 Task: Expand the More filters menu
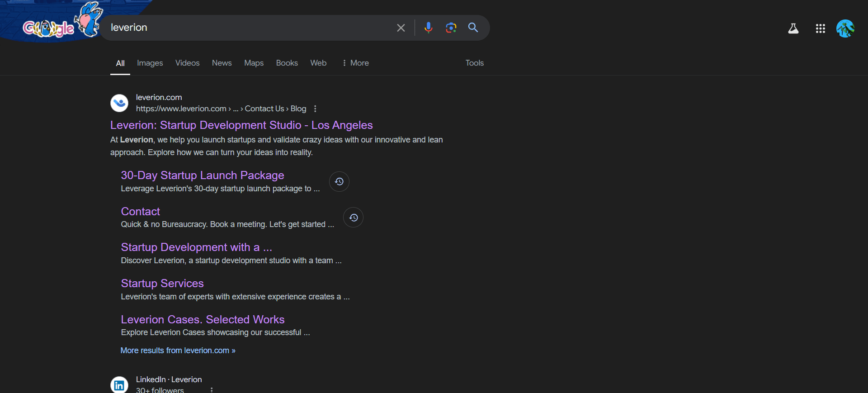(355, 63)
